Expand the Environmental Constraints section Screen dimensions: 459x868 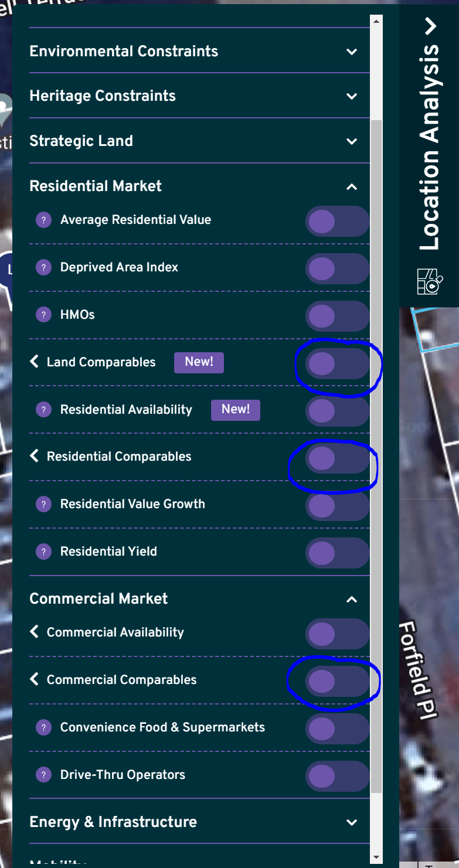[x=351, y=52]
